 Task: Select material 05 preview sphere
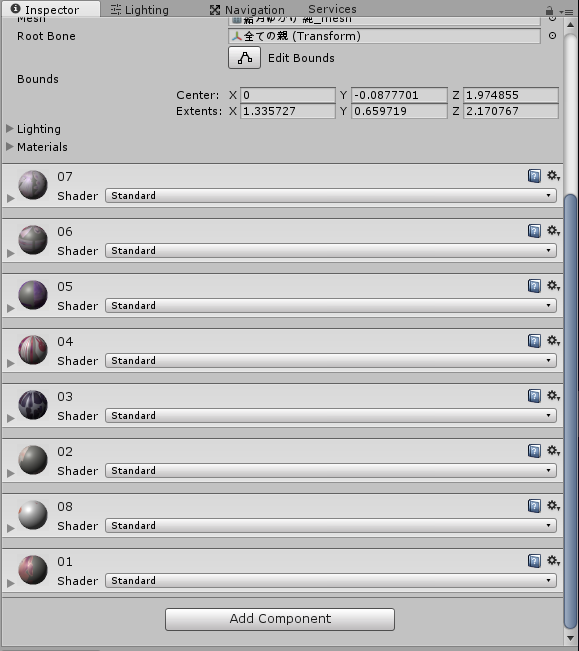[x=33, y=295]
